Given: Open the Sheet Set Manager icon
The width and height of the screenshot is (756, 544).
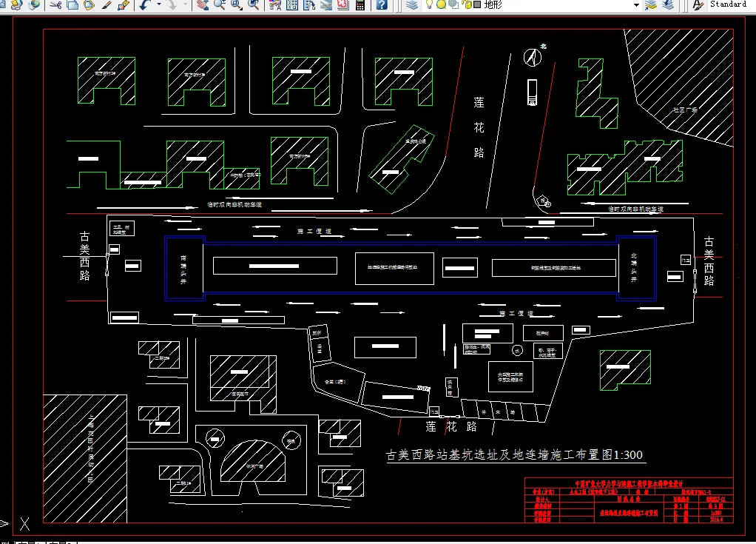Looking at the screenshot, I should [x=326, y=5].
